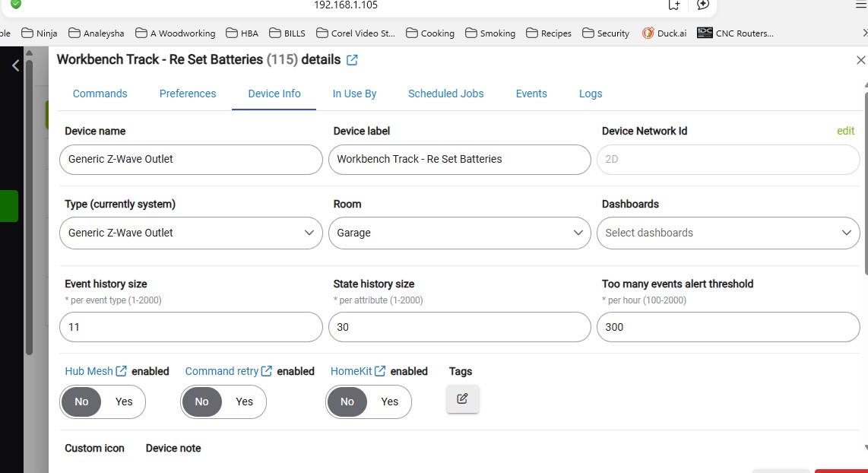868x473 pixels.
Task: Set HomeKit enabled to Yes
Action: coord(389,402)
